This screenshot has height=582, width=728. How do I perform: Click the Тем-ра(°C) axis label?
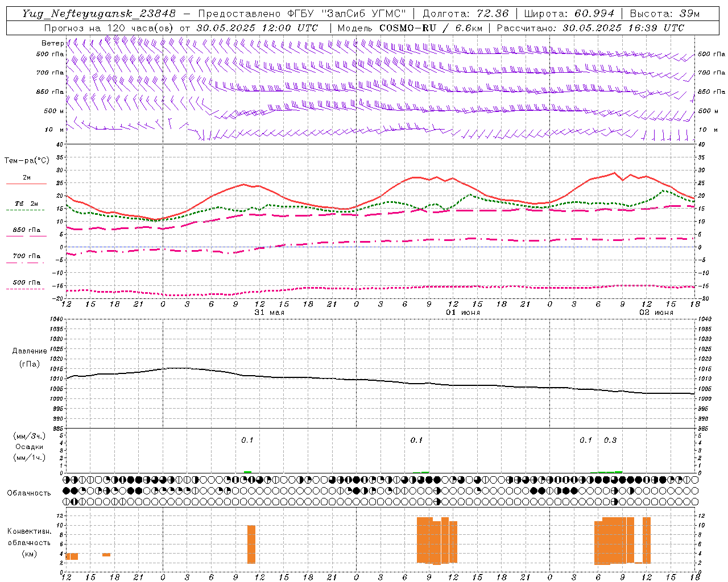pos(27,161)
